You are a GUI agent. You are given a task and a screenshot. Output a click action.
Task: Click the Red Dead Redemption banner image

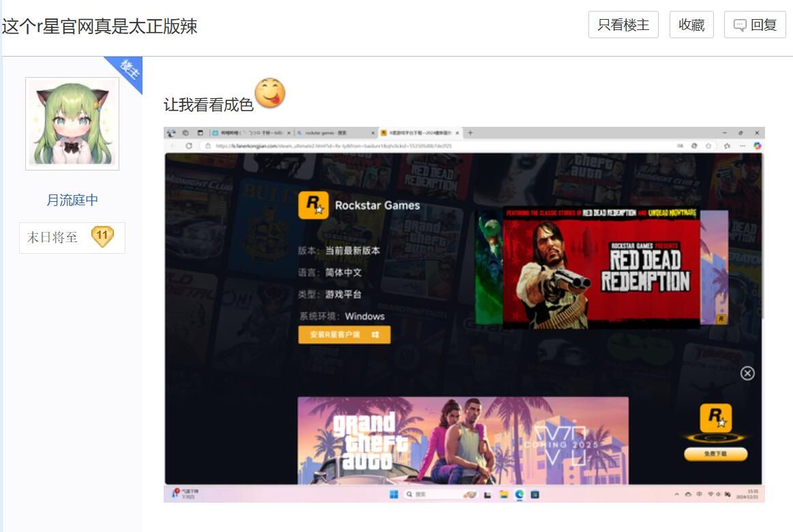coord(601,269)
